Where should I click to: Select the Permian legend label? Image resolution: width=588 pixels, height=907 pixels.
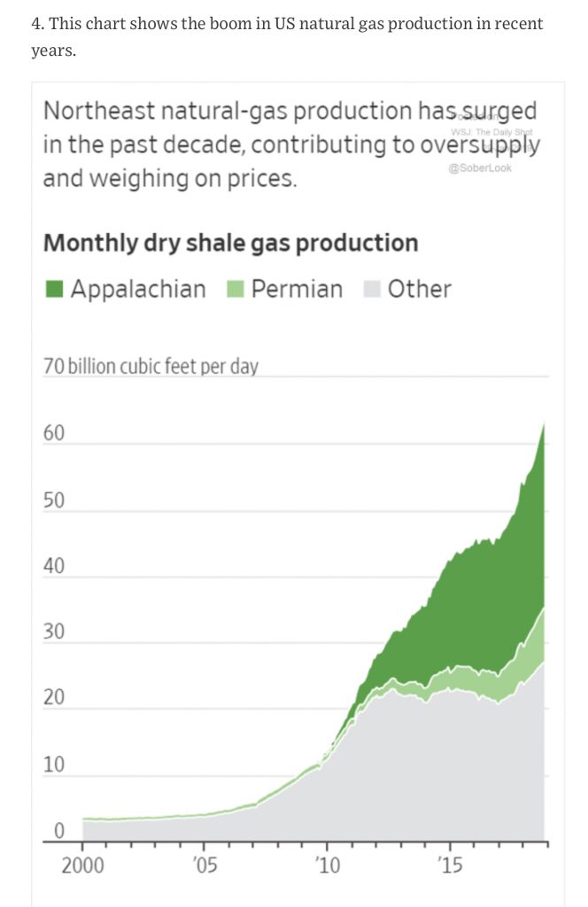point(297,289)
